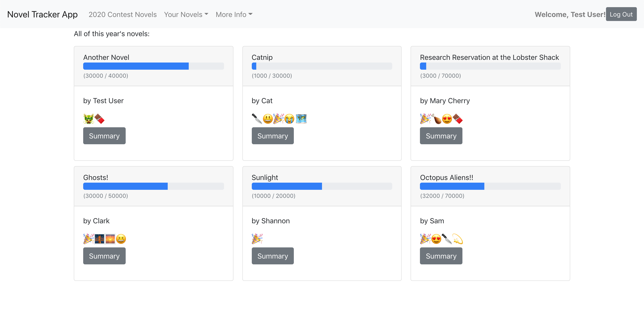Click the poultry leg emoji on Lobster Shack

tap(436, 119)
